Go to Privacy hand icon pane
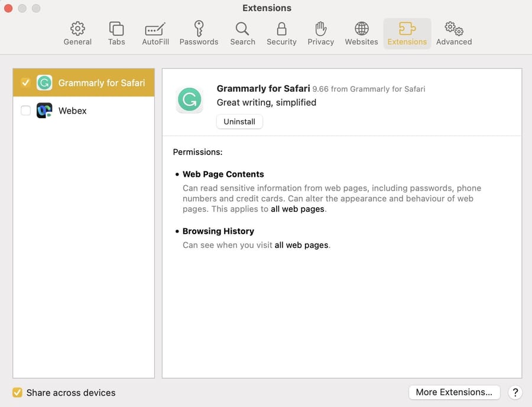Image resolution: width=532 pixels, height=407 pixels. (x=320, y=33)
